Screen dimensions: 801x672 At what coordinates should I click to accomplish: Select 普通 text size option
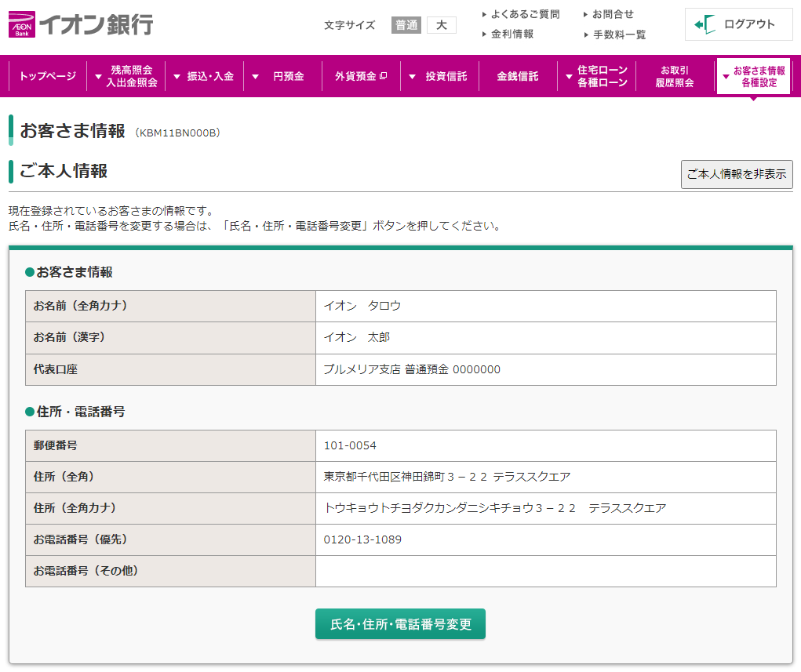pos(406,25)
